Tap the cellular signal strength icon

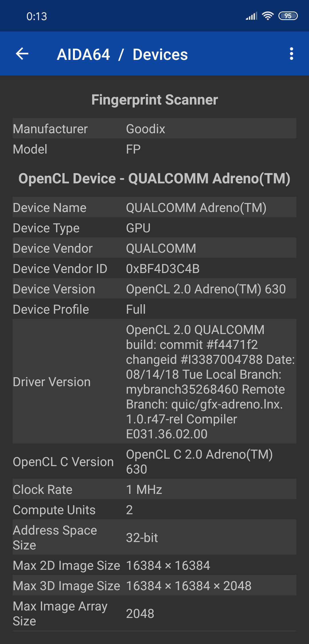click(251, 16)
